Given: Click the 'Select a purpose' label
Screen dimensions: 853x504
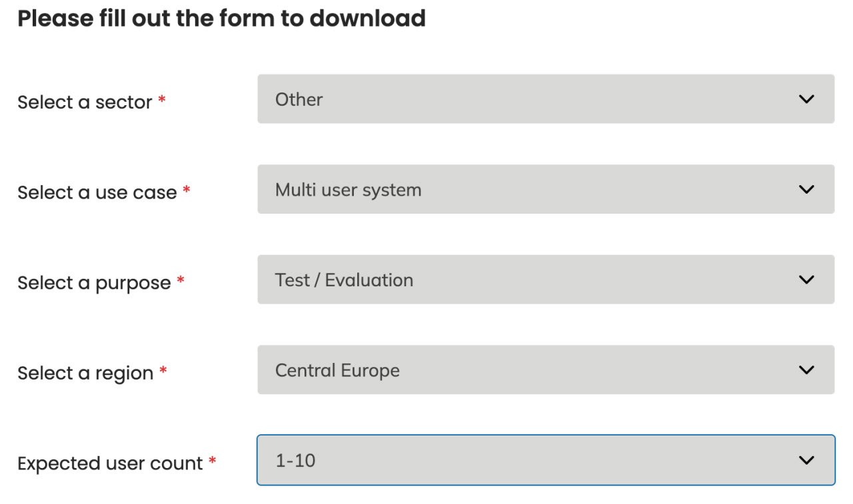Looking at the screenshot, I should tap(94, 283).
